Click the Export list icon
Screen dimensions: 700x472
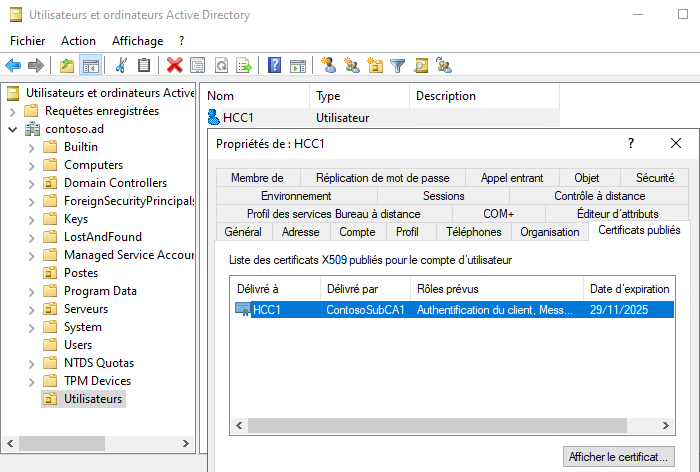coord(244,66)
